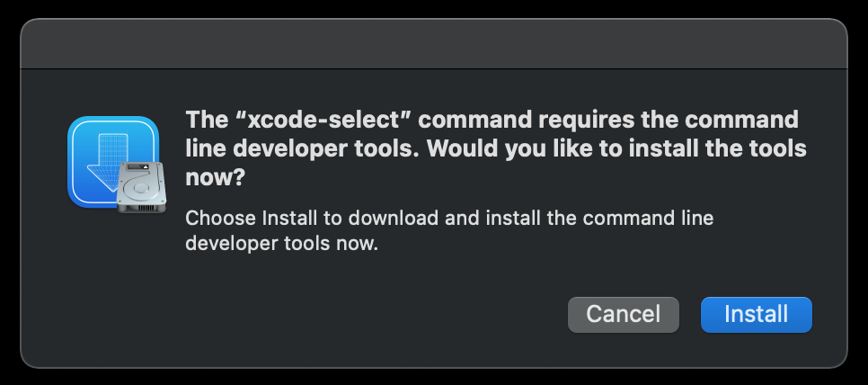This screenshot has width=868, height=385.
Task: Click the word "Choose" in the description
Action: tap(218, 217)
